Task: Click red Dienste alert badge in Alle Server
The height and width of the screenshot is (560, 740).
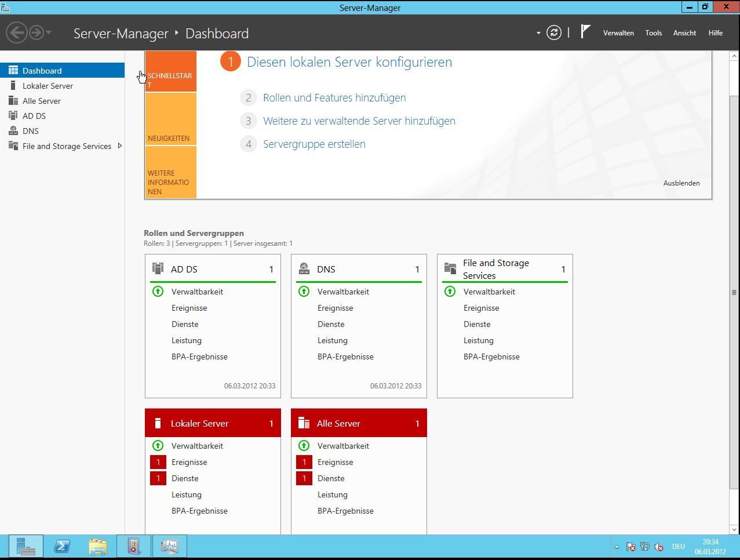Action: click(304, 478)
